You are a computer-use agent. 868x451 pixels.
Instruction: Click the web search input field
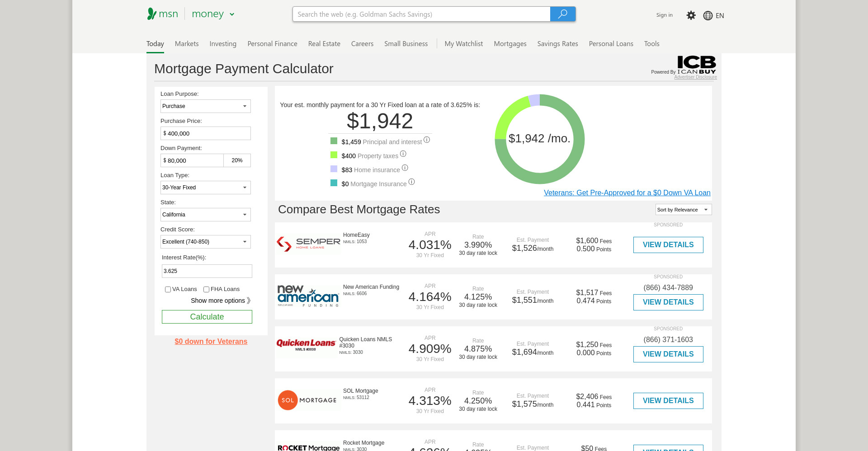(421, 14)
